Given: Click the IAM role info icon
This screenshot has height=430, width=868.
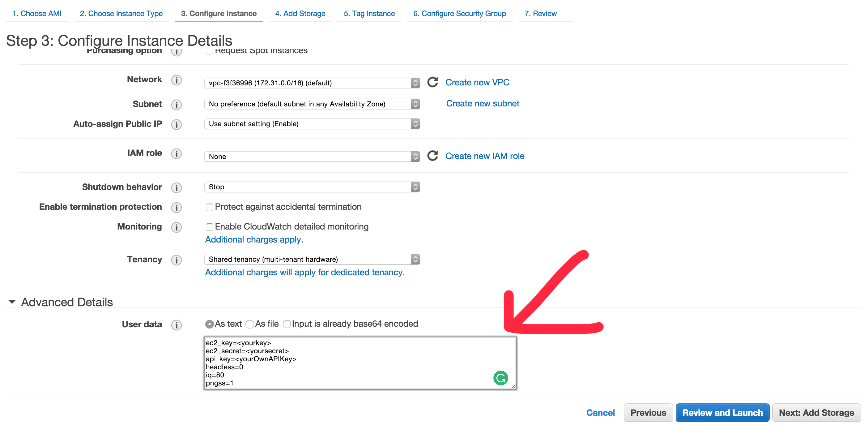Looking at the screenshot, I should click(176, 154).
